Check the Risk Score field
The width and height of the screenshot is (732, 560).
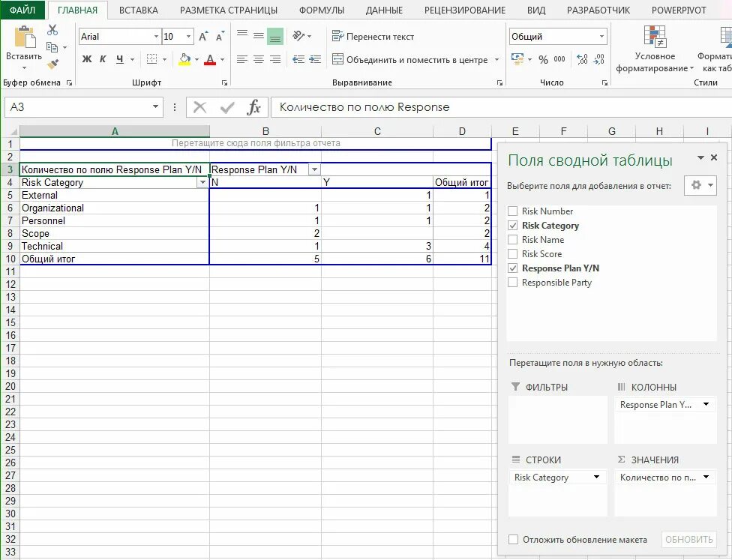pyautogui.click(x=512, y=254)
